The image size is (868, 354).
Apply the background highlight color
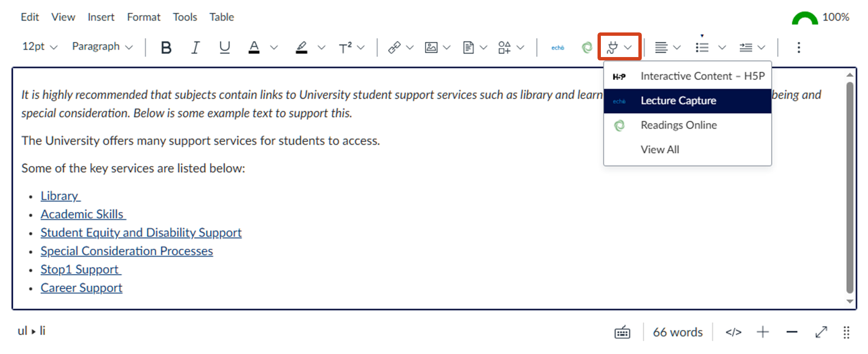[x=301, y=48]
